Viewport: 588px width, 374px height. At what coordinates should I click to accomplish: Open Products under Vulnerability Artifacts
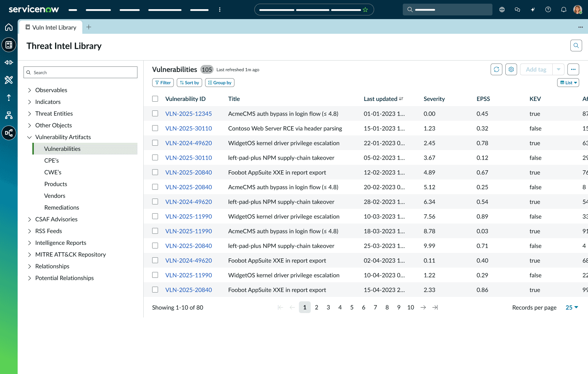(x=56, y=184)
